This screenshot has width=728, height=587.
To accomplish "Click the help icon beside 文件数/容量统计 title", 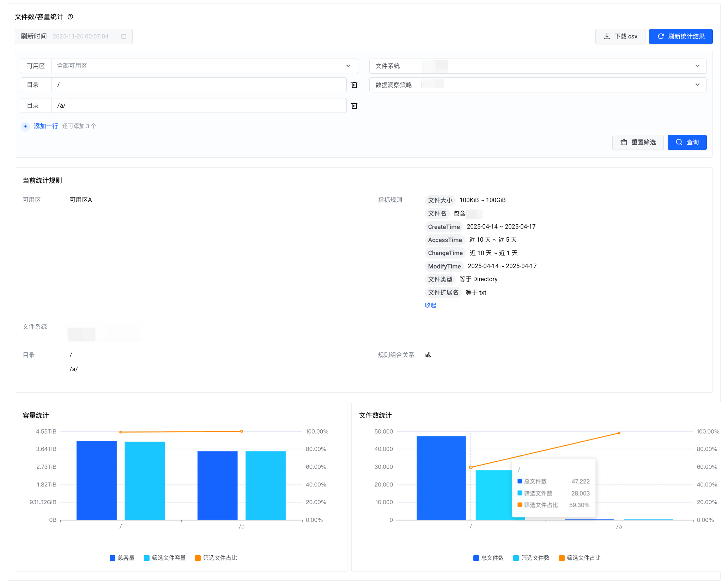I will (70, 17).
